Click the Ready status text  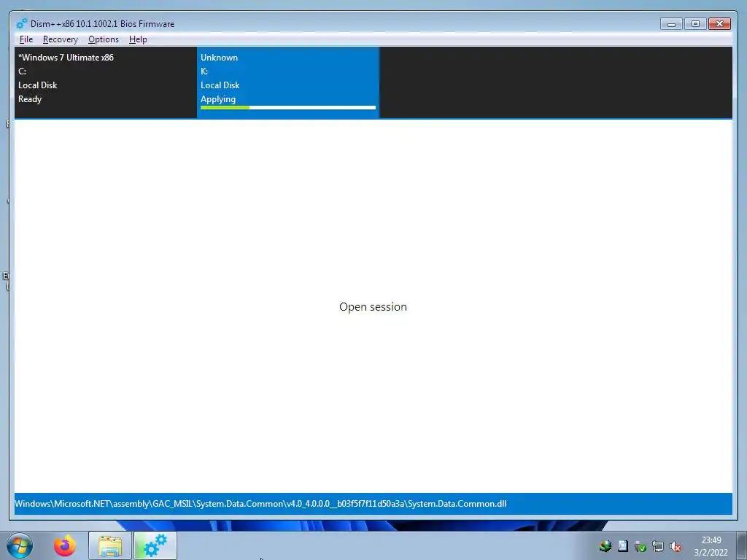30,99
